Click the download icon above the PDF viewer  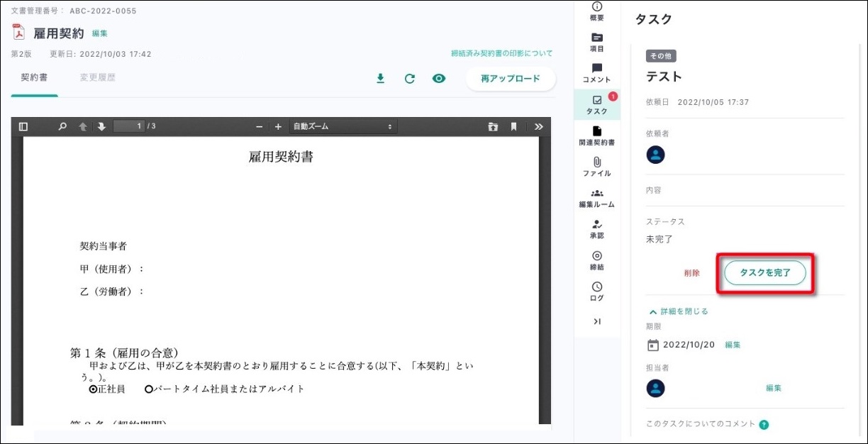click(380, 79)
